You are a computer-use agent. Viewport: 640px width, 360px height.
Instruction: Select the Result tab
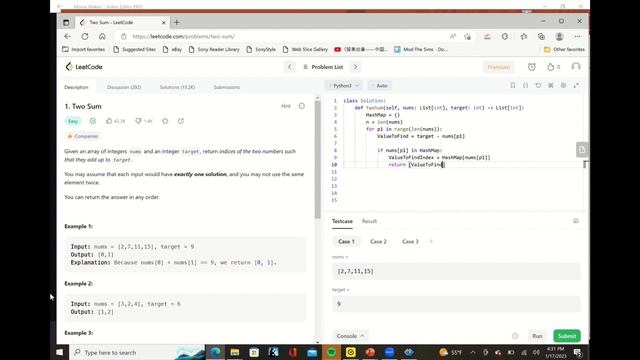pos(369,221)
